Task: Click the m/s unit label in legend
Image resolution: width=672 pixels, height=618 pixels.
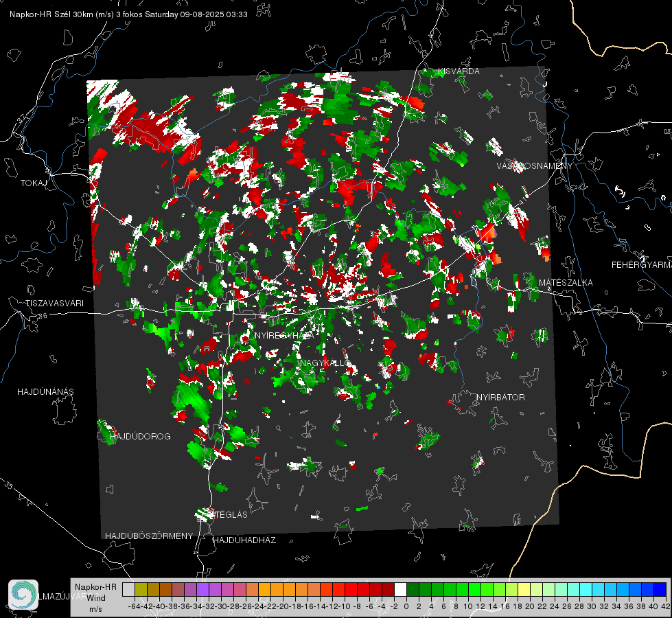Action: (x=95, y=609)
